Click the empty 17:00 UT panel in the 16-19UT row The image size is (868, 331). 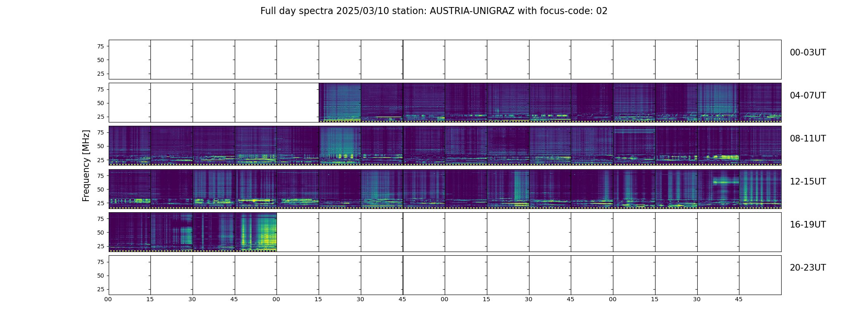pos(298,232)
